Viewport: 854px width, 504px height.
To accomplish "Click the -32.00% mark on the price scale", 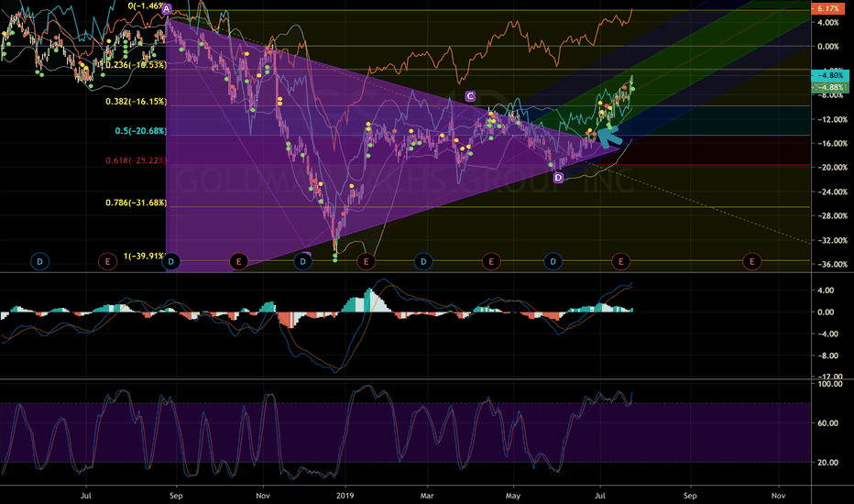I will pyautogui.click(x=832, y=240).
